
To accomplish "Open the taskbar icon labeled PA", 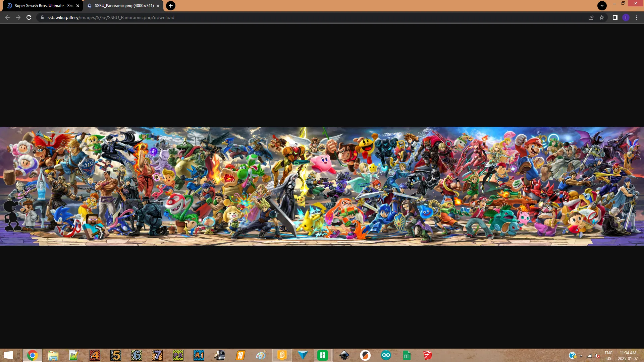I will pyautogui.click(x=178, y=355).
